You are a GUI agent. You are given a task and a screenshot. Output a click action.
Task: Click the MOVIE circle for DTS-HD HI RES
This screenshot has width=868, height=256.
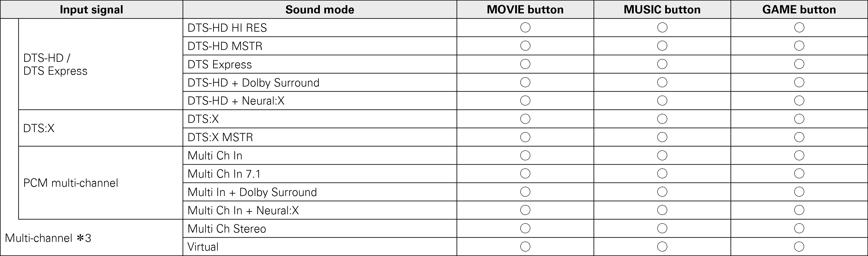click(x=525, y=28)
